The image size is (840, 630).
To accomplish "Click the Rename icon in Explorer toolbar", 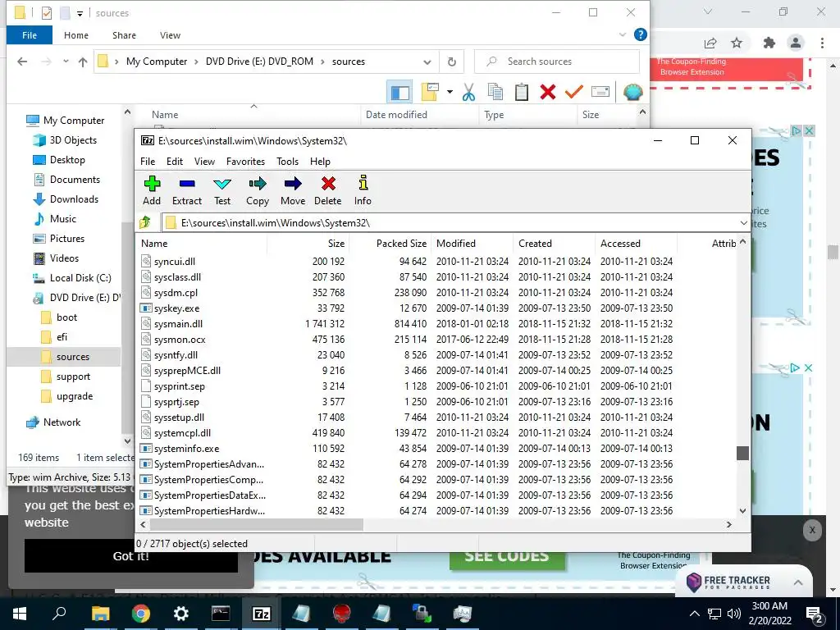I will (x=600, y=92).
